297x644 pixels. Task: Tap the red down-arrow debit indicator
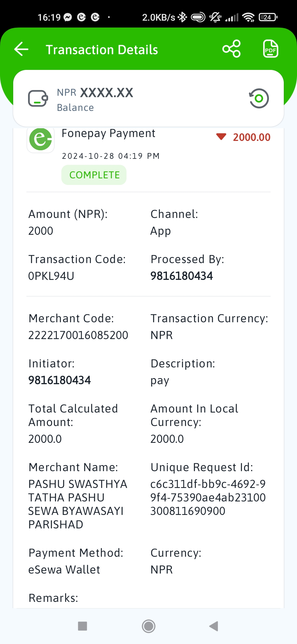pyautogui.click(x=221, y=137)
